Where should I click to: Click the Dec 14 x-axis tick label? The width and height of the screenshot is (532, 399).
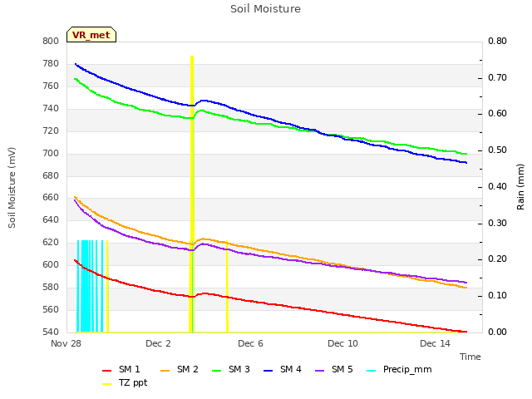(435, 343)
